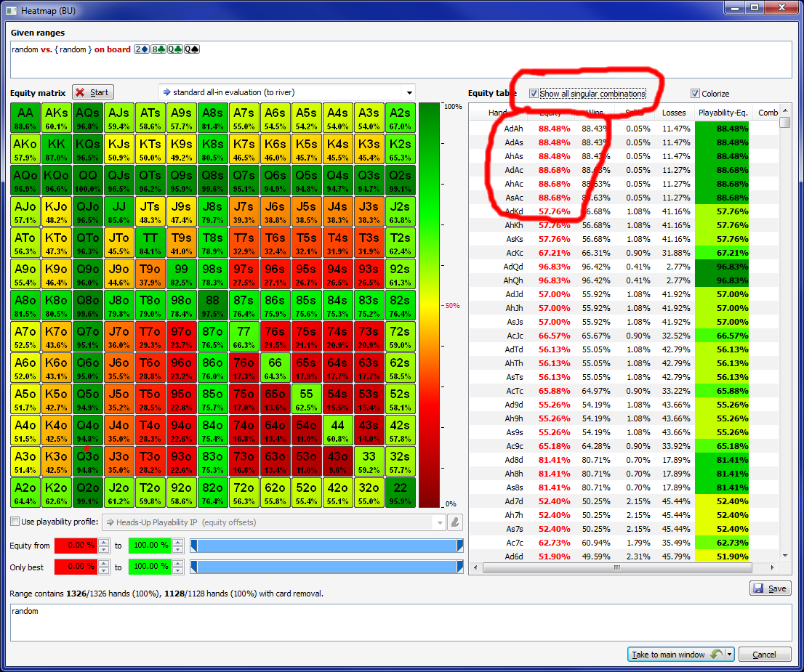The width and height of the screenshot is (804, 672).
Task: Sort equity table by Comb column
Action: pyautogui.click(x=768, y=113)
